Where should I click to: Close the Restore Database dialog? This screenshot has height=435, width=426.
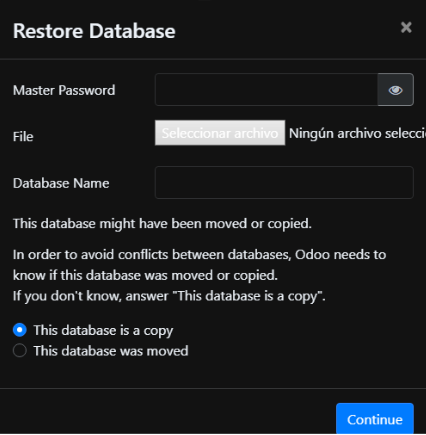406,27
